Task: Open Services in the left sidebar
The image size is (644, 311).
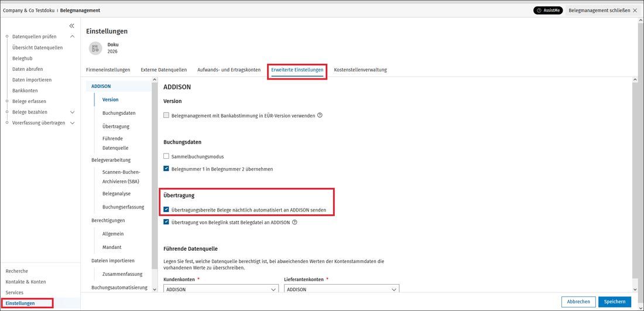Action: click(15, 292)
